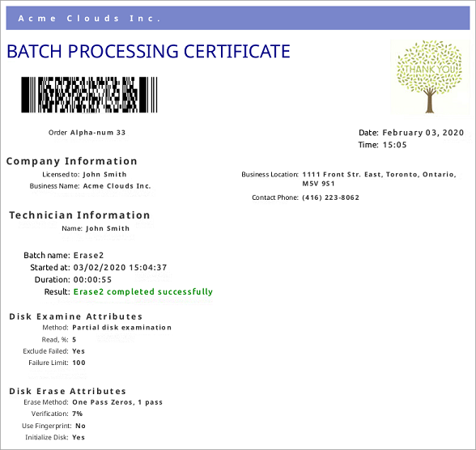Click the Failure Limit 100 value
This screenshot has height=450, width=476.
[79, 363]
